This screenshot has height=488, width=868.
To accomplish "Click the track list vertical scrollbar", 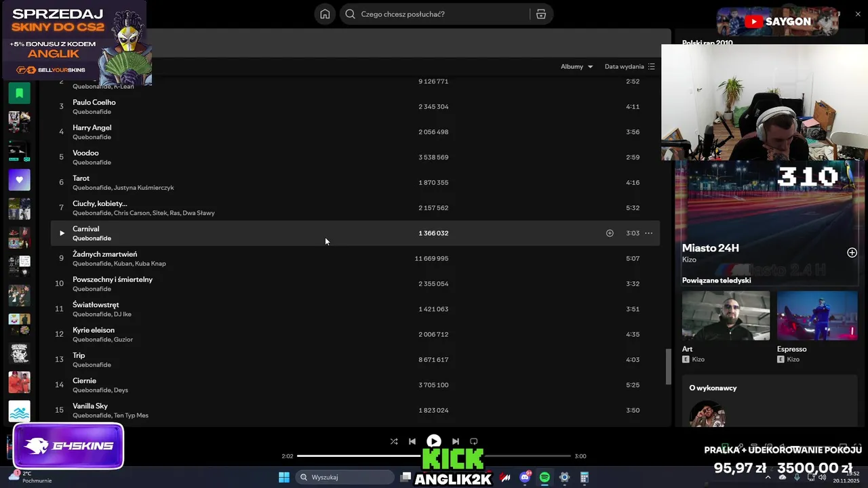I will 668,366.
